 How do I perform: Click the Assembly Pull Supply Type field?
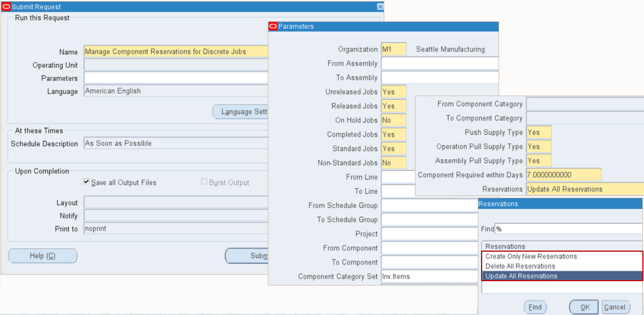(539, 161)
